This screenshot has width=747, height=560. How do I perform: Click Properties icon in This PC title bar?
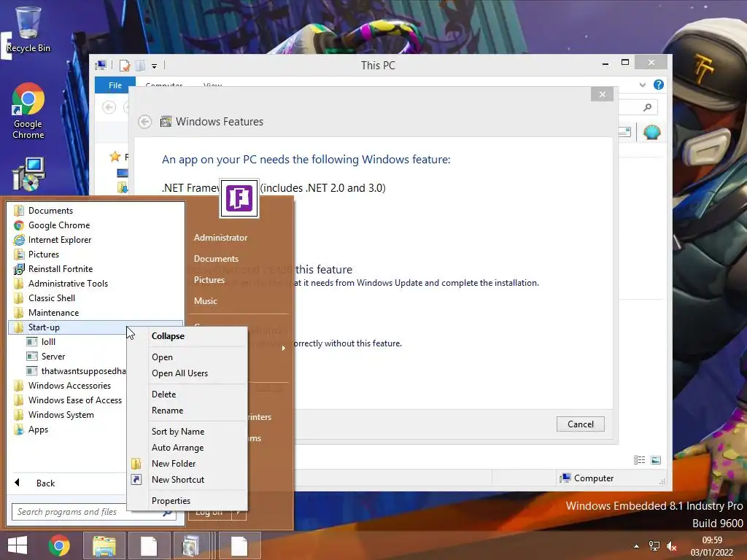point(125,66)
